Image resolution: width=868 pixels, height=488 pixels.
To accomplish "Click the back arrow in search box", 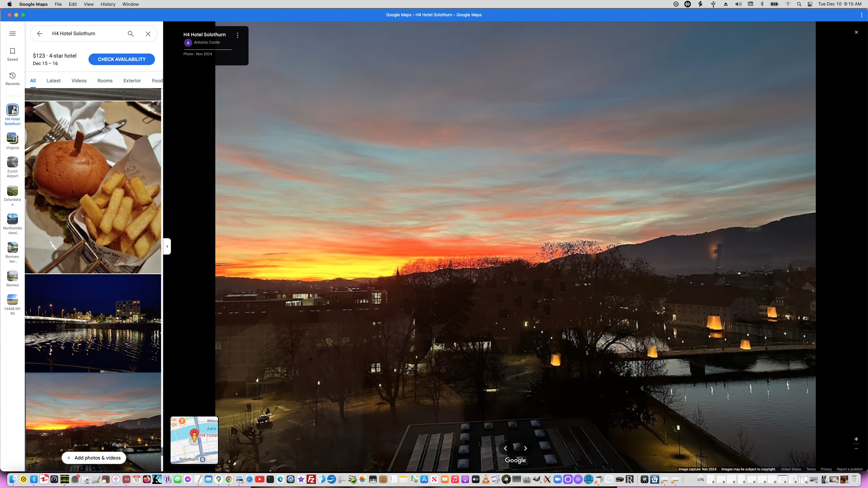I will click(40, 34).
